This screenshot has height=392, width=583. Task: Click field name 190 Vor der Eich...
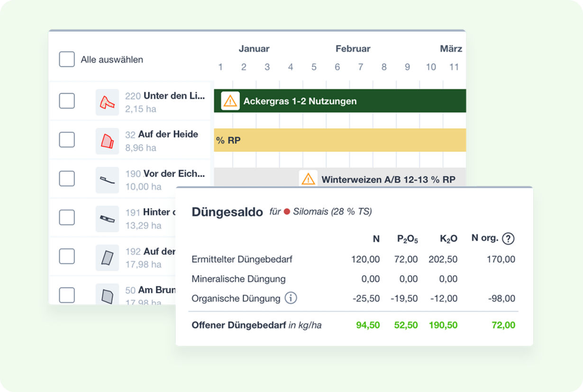tap(165, 173)
